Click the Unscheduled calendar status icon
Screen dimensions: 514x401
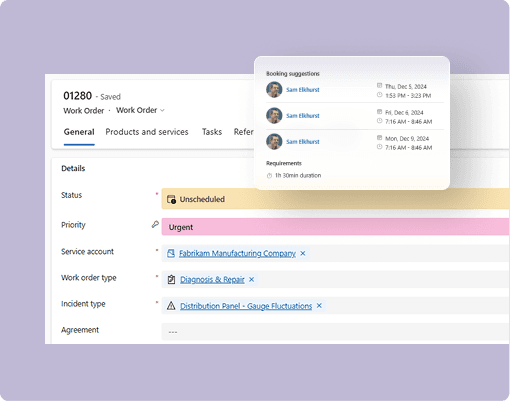pyautogui.click(x=171, y=199)
